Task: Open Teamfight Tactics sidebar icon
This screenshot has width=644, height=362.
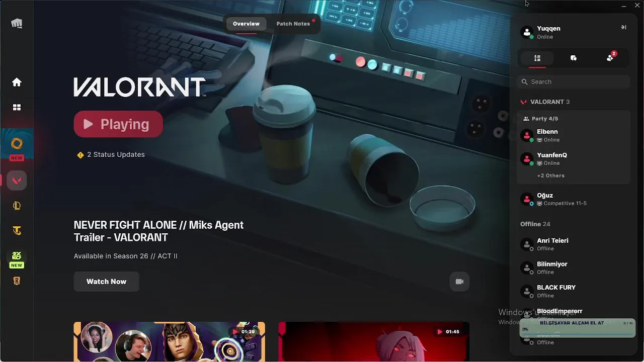Action: [17, 231]
